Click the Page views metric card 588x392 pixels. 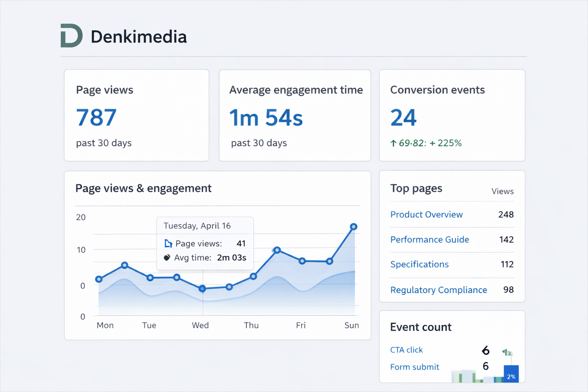click(136, 115)
